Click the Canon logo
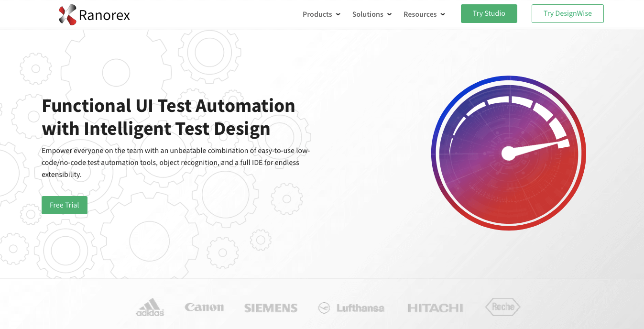Screen dimensions: 644x329 coord(204,307)
